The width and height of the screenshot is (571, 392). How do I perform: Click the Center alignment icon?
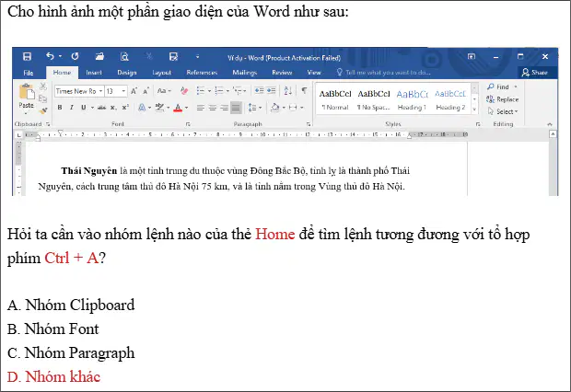coord(213,108)
